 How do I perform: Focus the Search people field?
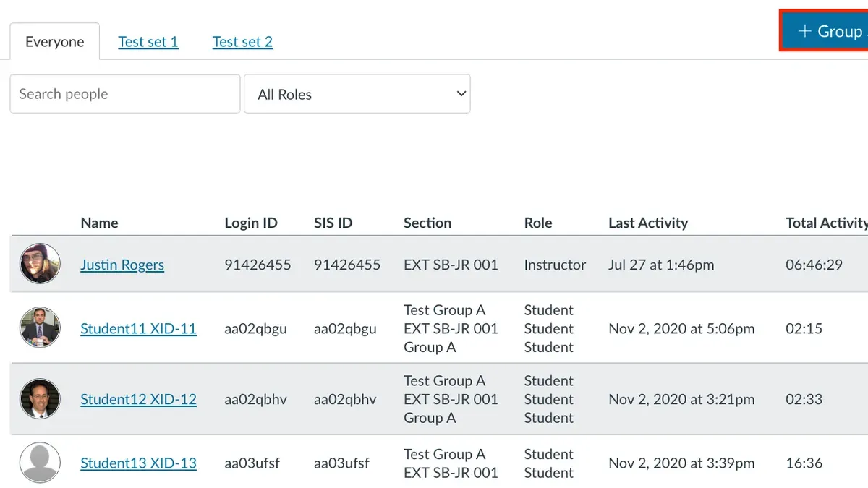coord(125,94)
